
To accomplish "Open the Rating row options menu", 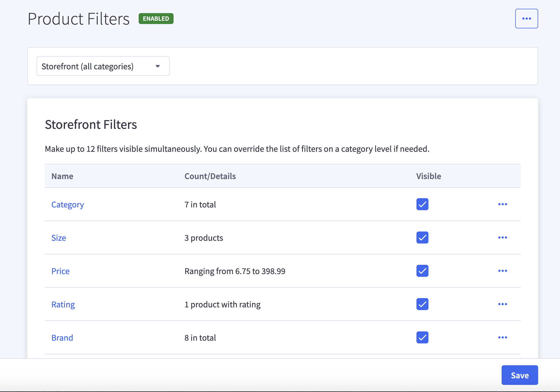I will coord(503,304).
